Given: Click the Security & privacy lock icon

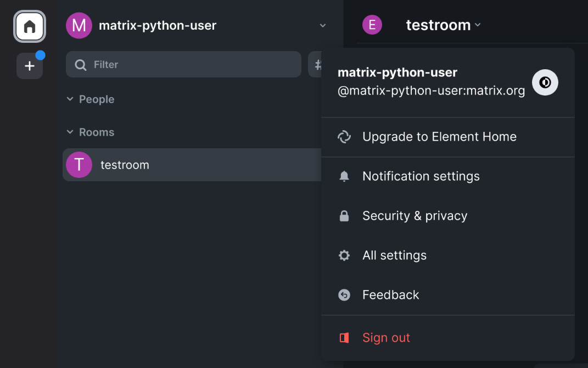Looking at the screenshot, I should 344,215.
